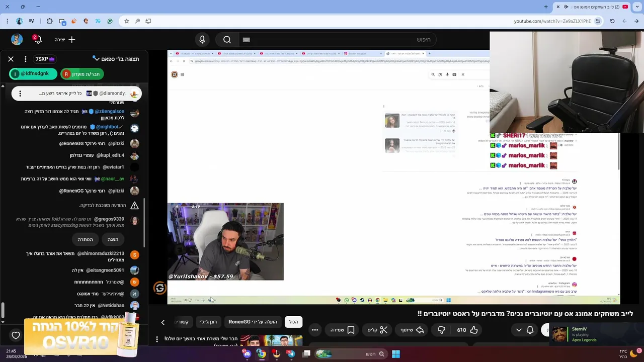Click the zoom magnifier icon in address bar
The width and height of the screenshot is (644, 362).
click(x=137, y=21)
